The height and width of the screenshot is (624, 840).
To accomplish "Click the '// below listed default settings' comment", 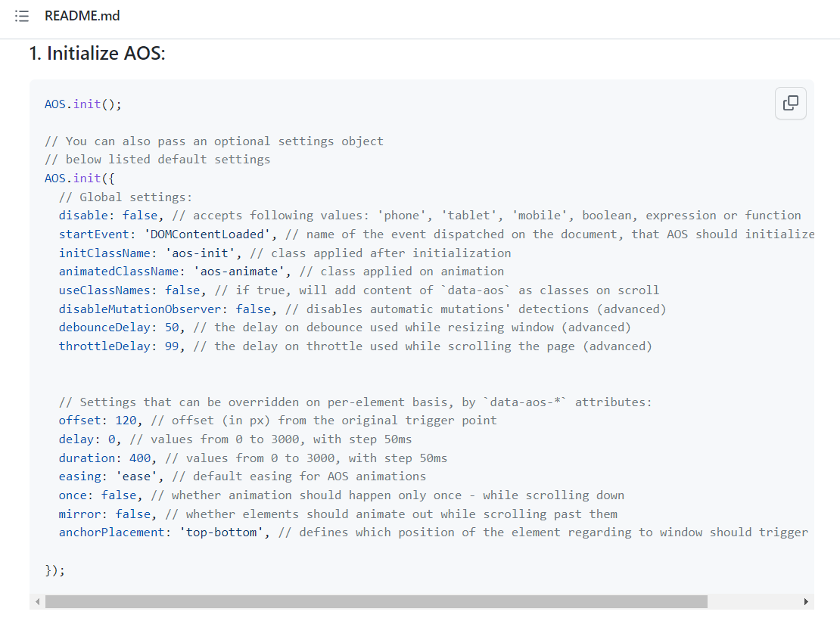I will coord(157,160).
